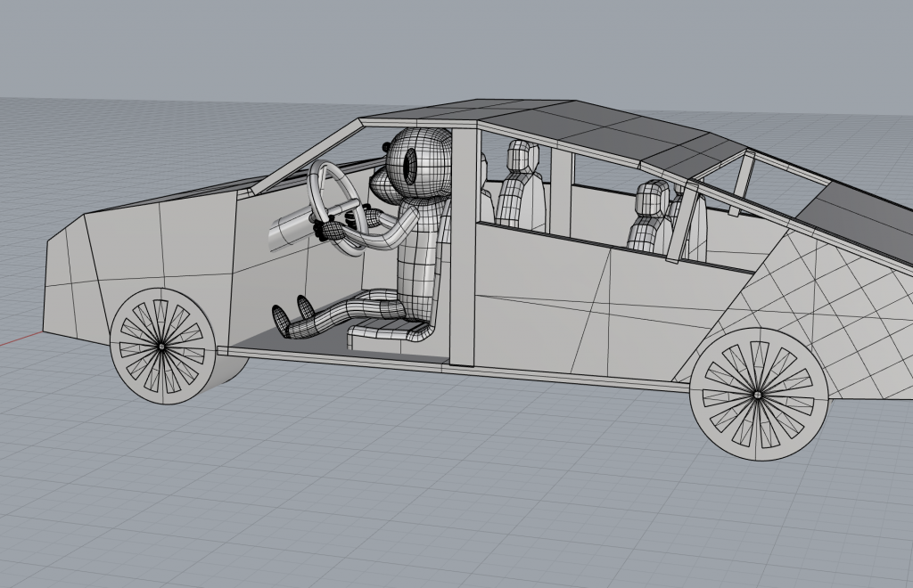
Task: Click the driver's seat cushion base
Action: coord(390,332)
